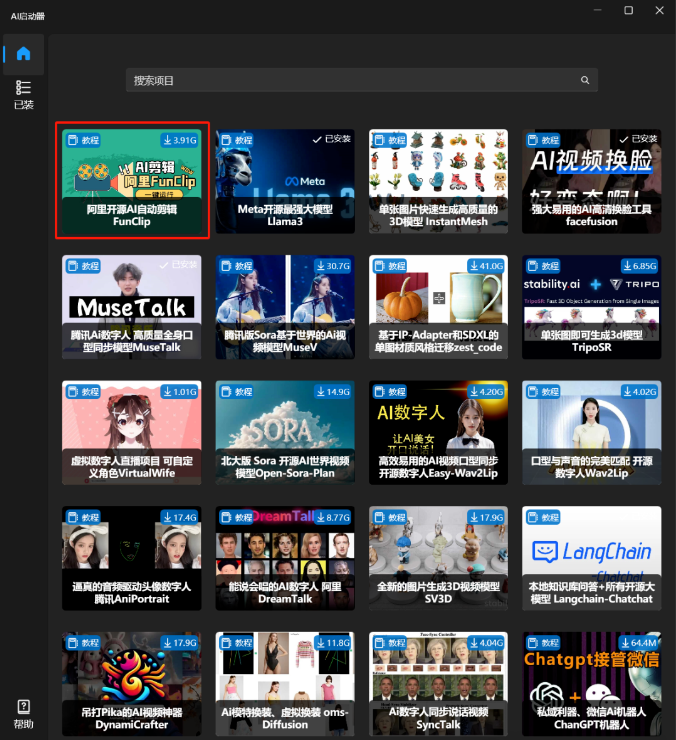
Task: Click the 已安装 status on facefusion card
Action: (638, 139)
